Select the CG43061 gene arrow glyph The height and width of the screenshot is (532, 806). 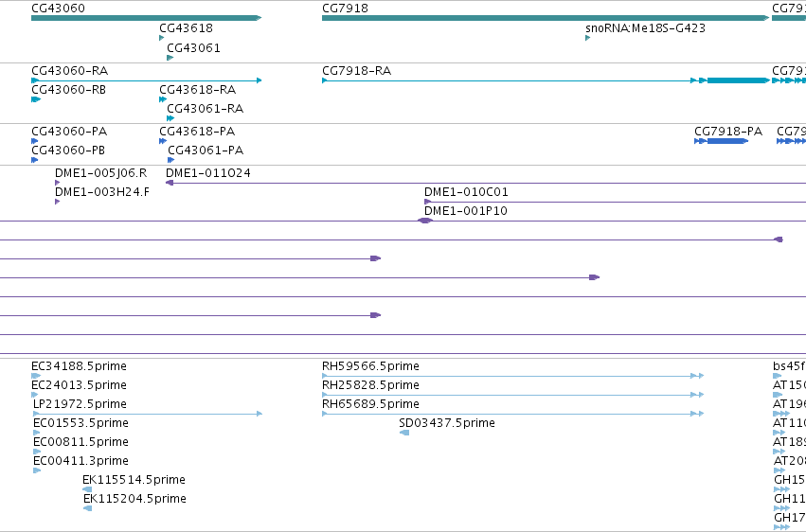click(x=170, y=58)
